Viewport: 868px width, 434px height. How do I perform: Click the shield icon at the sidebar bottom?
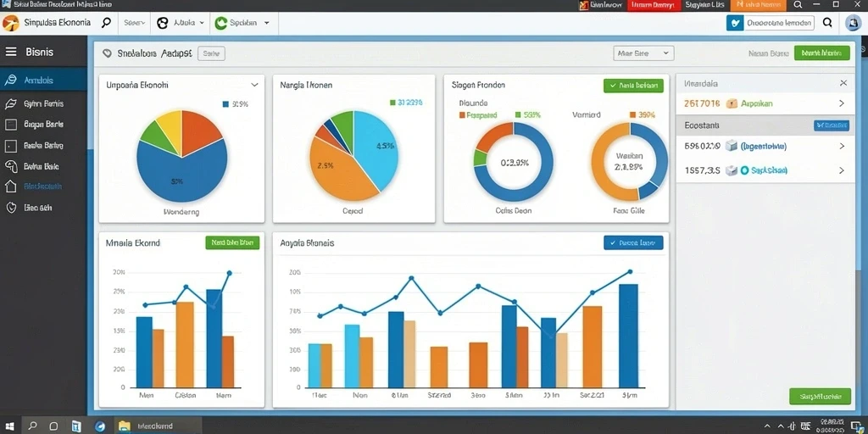(x=10, y=208)
